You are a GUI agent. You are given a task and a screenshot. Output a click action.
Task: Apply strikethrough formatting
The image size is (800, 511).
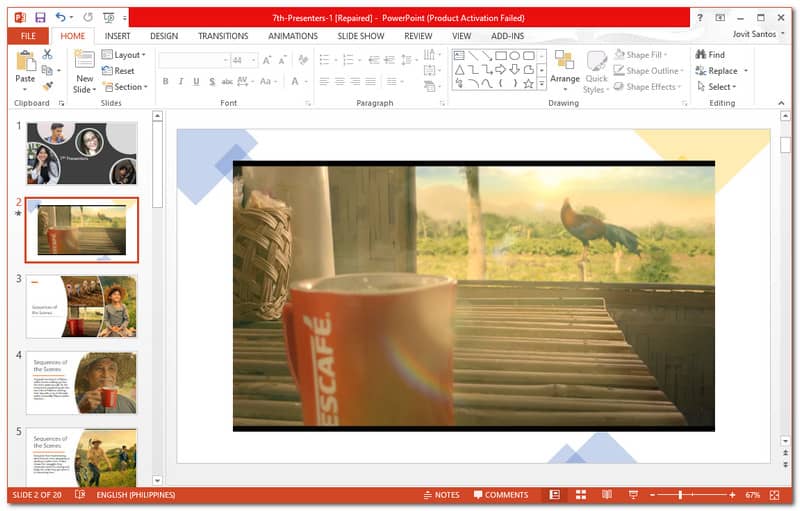(x=227, y=82)
